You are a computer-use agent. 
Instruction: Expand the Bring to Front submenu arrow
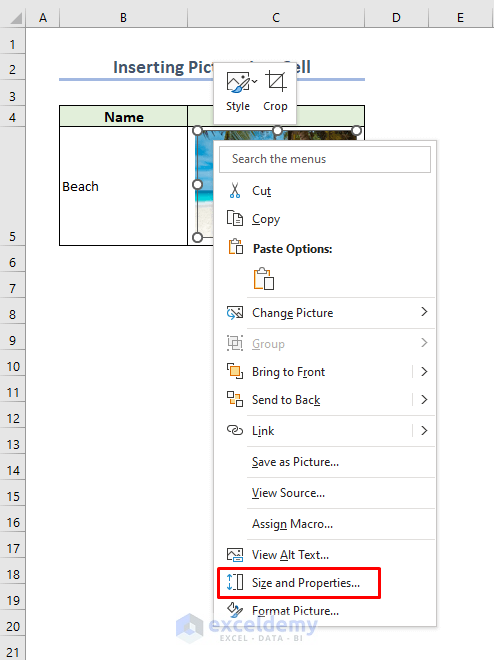[x=424, y=372]
